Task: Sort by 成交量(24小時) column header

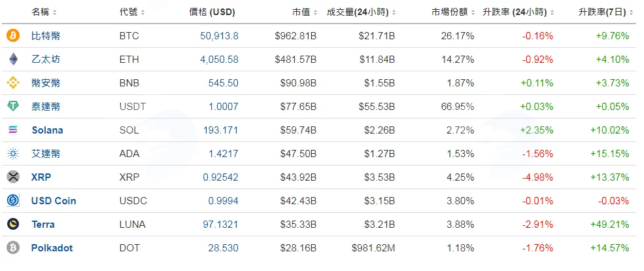Action: [x=361, y=12]
